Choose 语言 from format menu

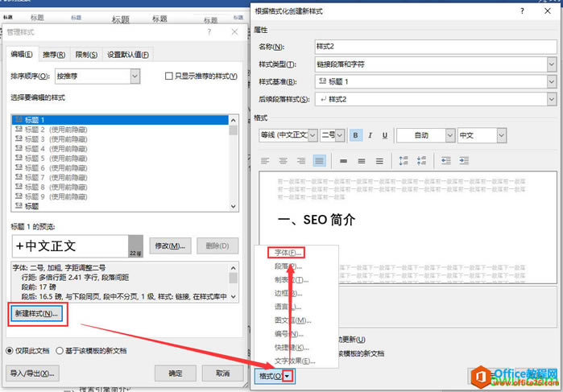point(288,307)
